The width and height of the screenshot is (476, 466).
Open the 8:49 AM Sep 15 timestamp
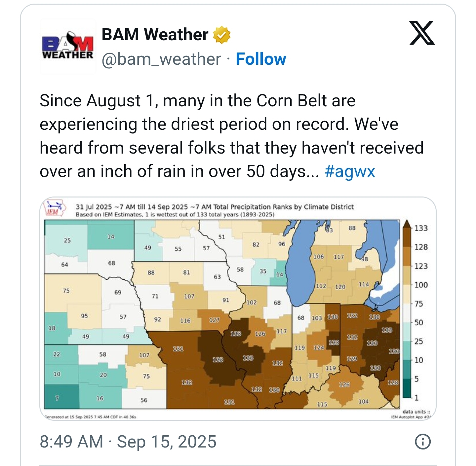coord(128,442)
